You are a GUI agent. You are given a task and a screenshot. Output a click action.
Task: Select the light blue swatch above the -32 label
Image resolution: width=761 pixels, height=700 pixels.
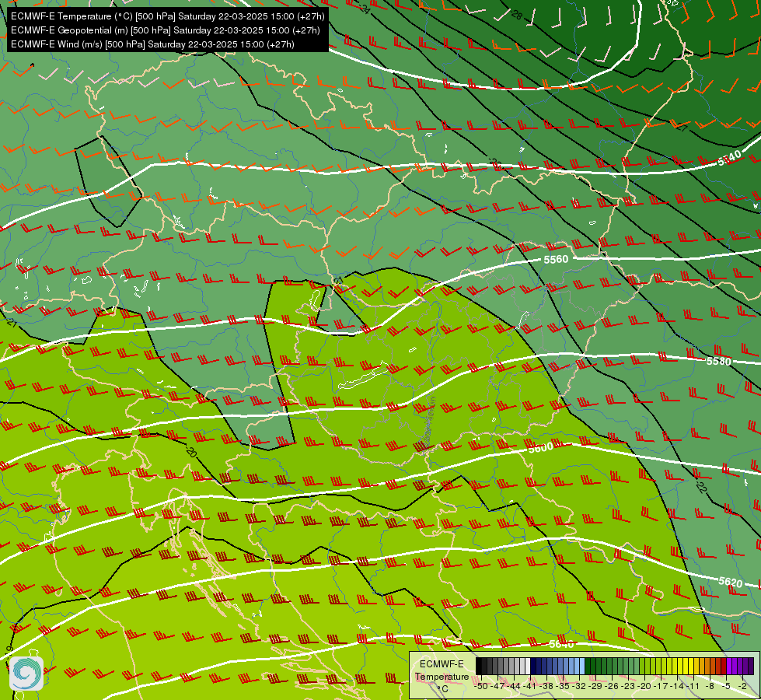(582, 666)
